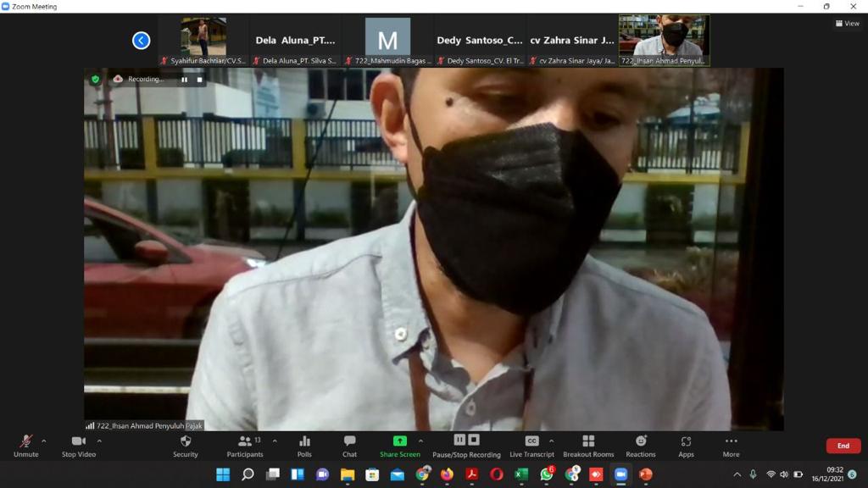Open the Apps panel
Viewport: 868px width, 488px height.
pos(686,446)
